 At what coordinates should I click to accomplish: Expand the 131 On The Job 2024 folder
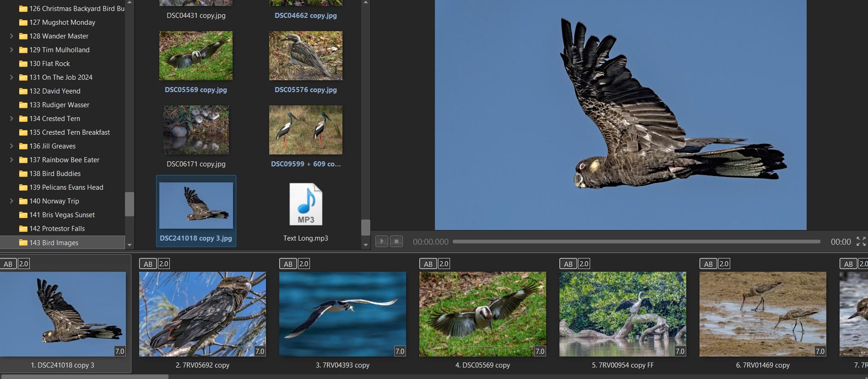11,77
